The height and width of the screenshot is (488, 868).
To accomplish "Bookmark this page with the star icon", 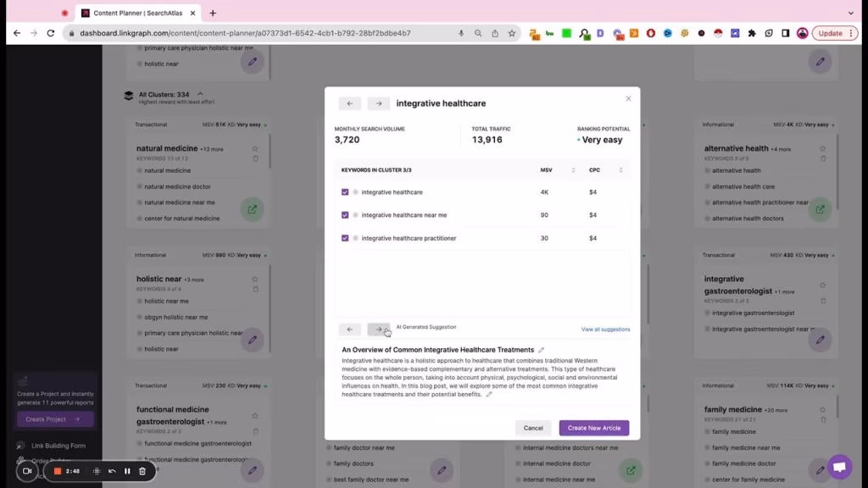I will pyautogui.click(x=511, y=33).
